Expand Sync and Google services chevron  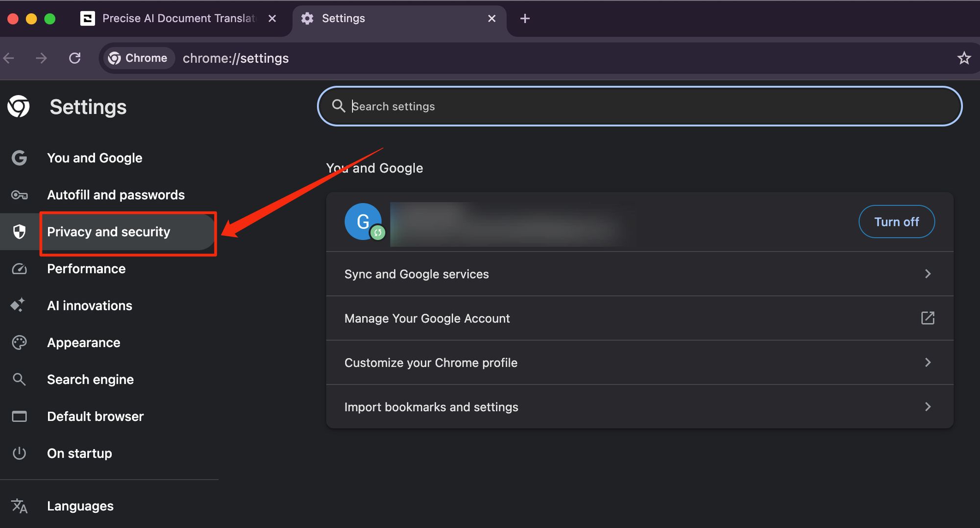click(x=927, y=274)
